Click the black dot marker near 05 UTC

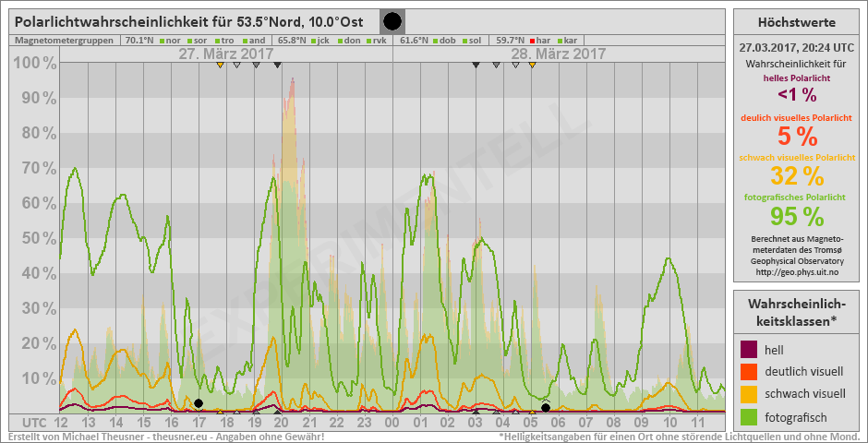point(546,407)
